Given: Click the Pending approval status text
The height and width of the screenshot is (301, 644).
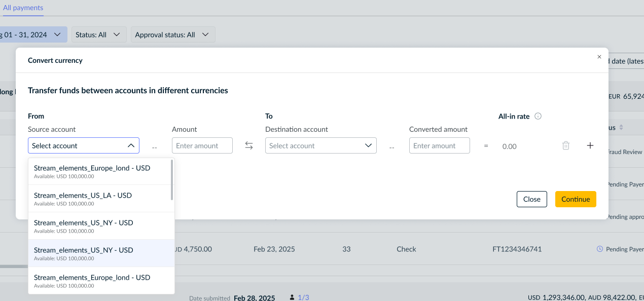Looking at the screenshot, I should 625,217.
